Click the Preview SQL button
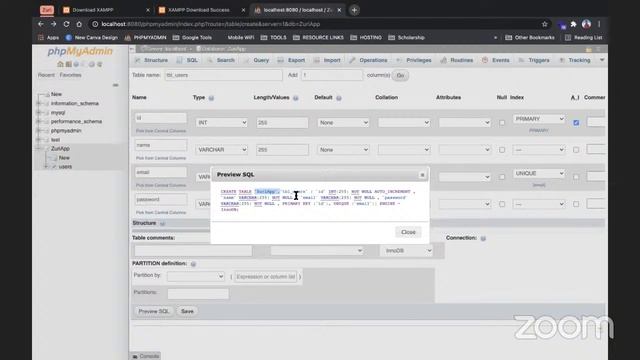Image resolution: width=640 pixels, height=360 pixels. pos(153,311)
